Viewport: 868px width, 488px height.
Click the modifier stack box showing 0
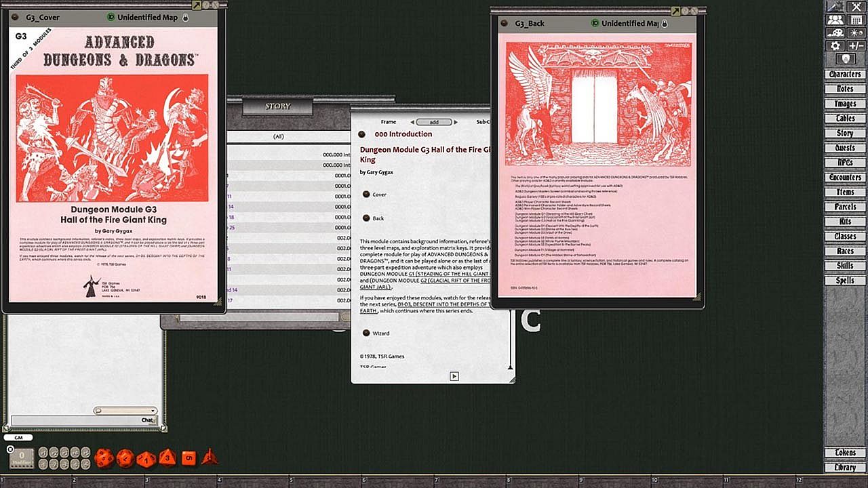tap(22, 458)
